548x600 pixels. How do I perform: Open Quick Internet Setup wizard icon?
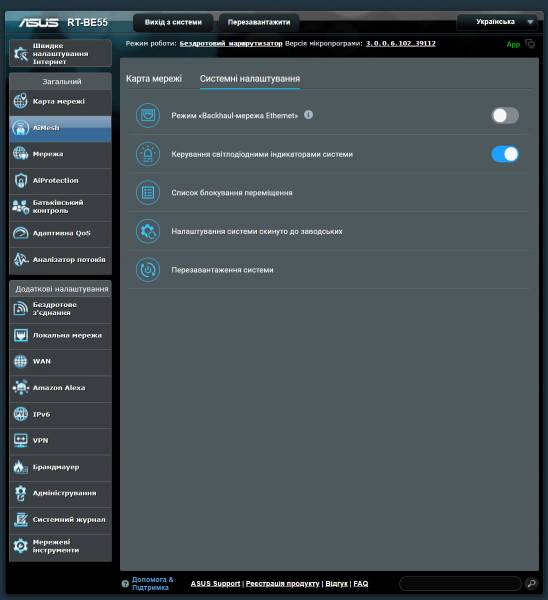(x=21, y=54)
